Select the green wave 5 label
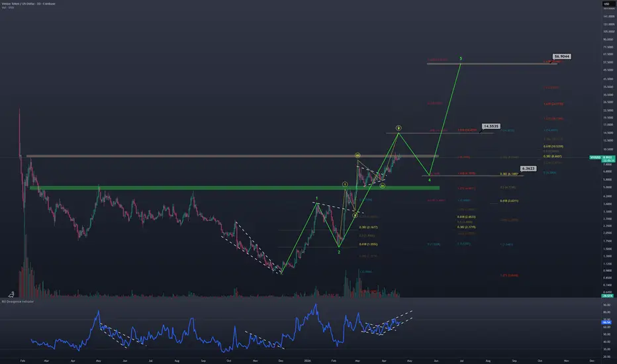 point(461,59)
